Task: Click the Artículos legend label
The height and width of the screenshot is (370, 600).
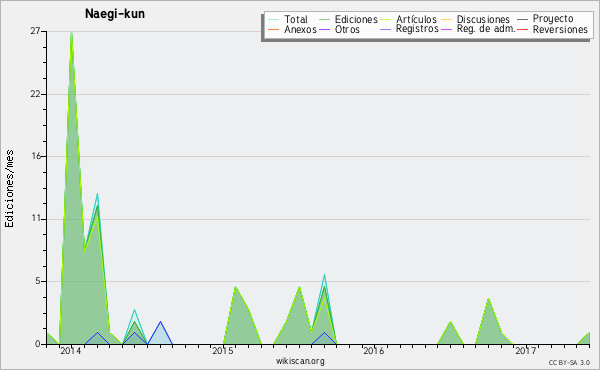Action: (x=416, y=19)
